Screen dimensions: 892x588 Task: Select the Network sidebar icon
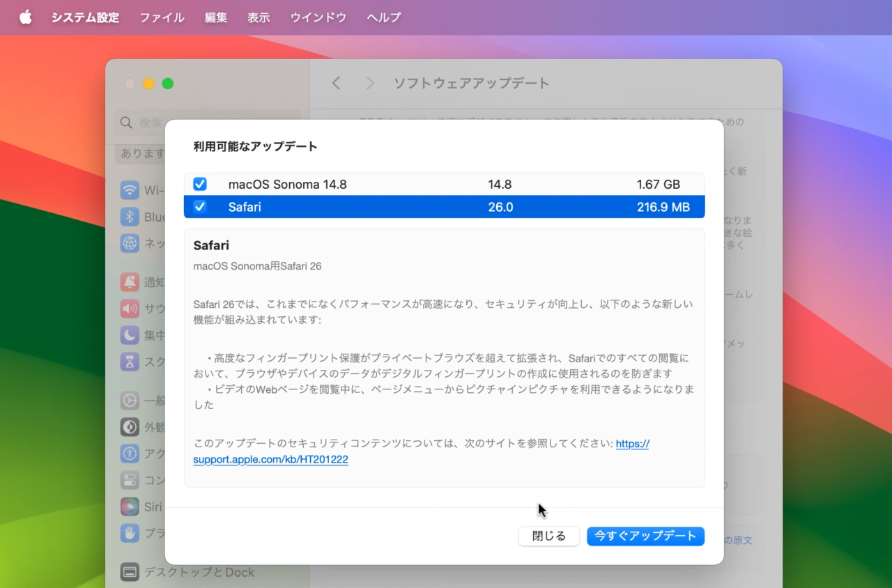130,242
